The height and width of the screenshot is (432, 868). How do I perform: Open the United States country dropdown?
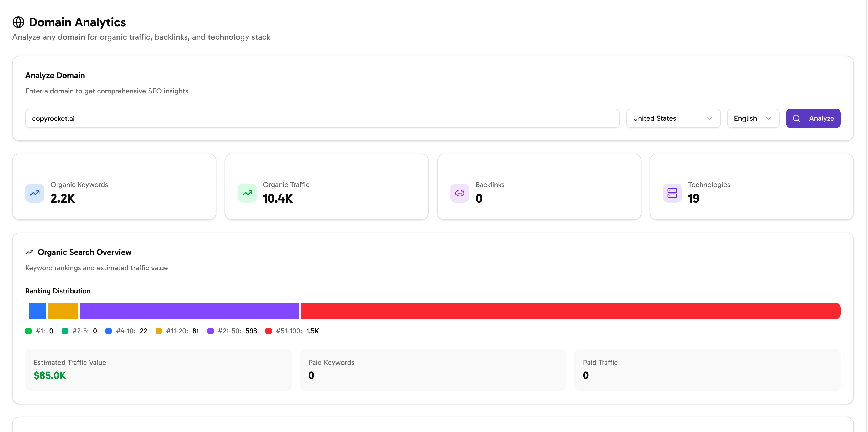[x=673, y=118]
